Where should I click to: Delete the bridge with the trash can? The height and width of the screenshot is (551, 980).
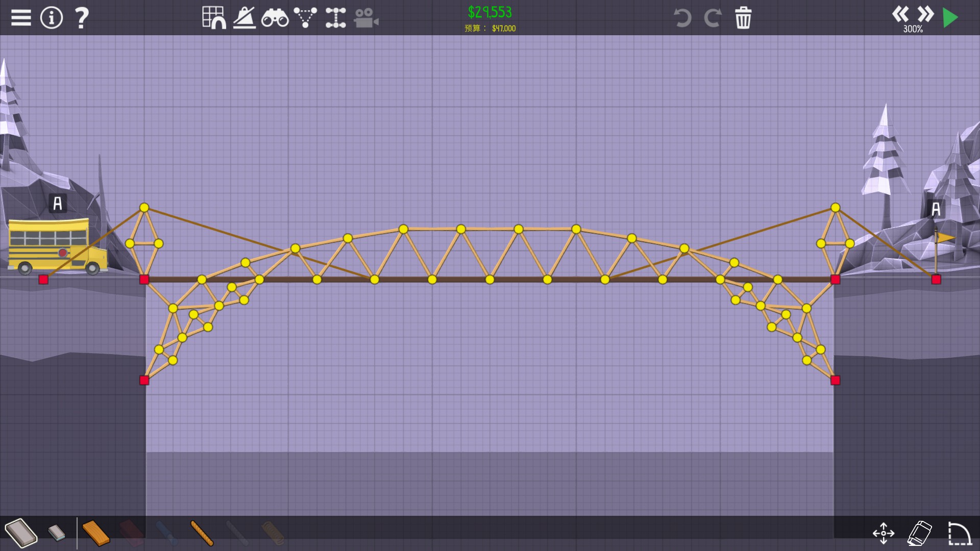pos(743,18)
